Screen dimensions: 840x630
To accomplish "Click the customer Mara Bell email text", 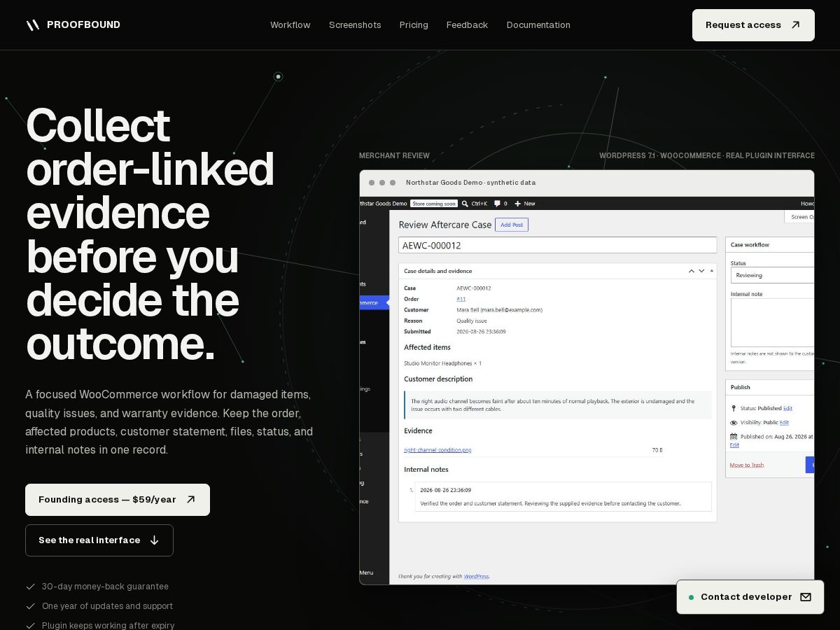I will point(499,310).
